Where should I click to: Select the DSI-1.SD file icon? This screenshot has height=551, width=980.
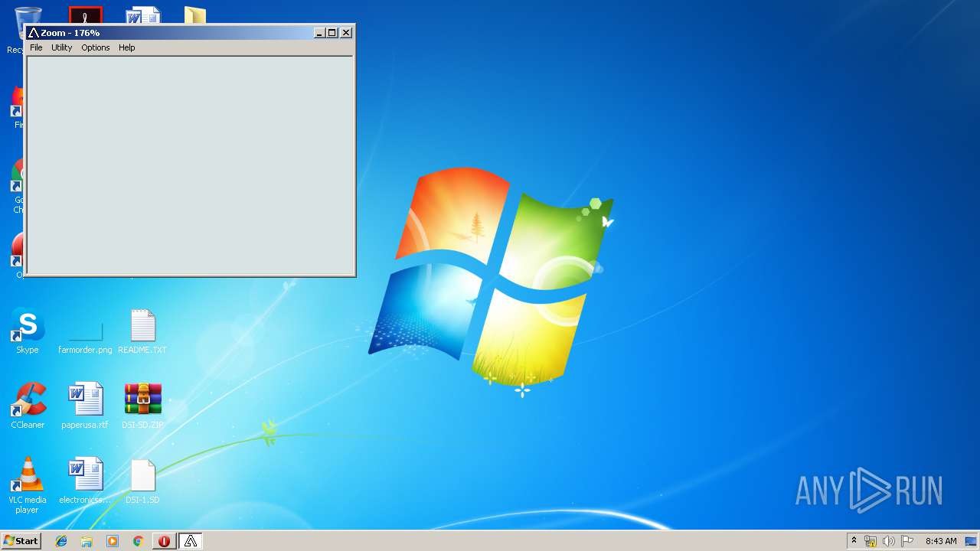(142, 481)
